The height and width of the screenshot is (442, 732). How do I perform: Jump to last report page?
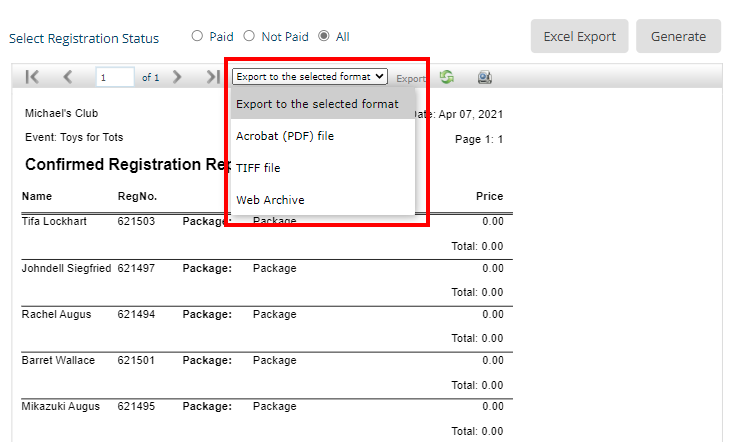pos(212,77)
